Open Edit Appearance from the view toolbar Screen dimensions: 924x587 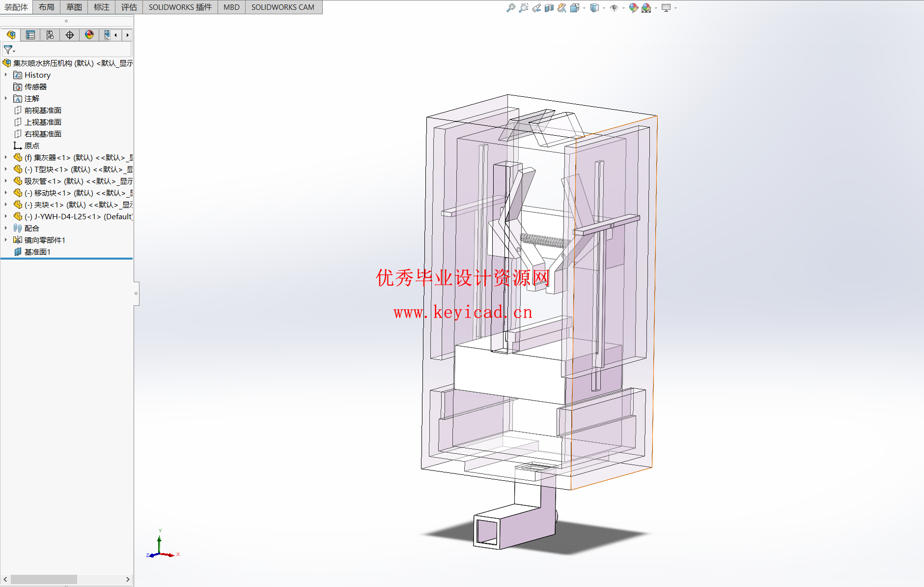pos(634,8)
